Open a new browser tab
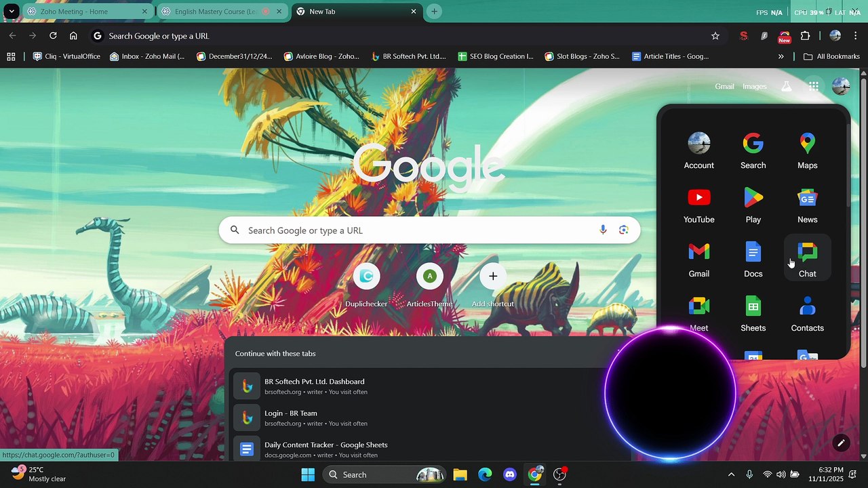 tap(434, 12)
